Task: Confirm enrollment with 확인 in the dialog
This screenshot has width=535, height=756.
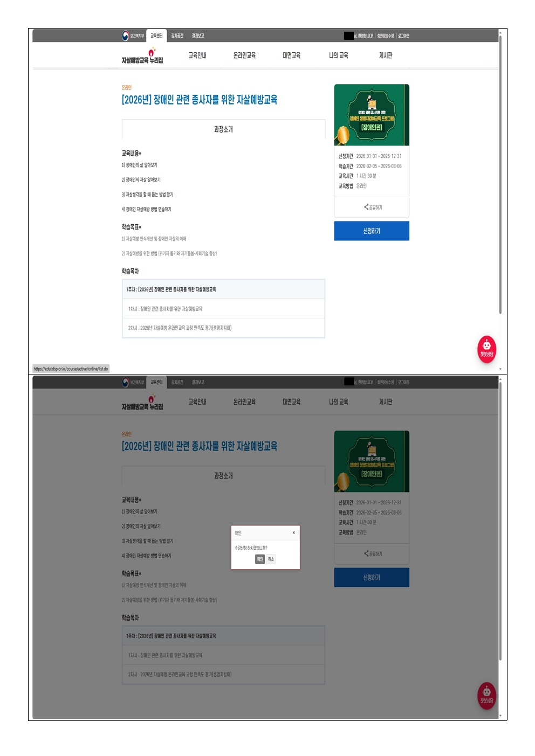Action: [260, 559]
